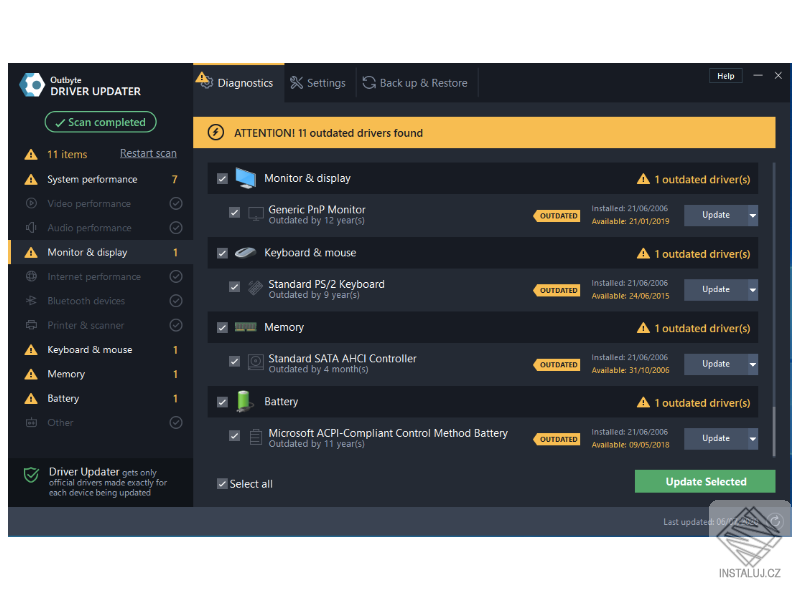
Task: Uncheck the Generic PnP Monitor checkbox
Action: pos(234,212)
